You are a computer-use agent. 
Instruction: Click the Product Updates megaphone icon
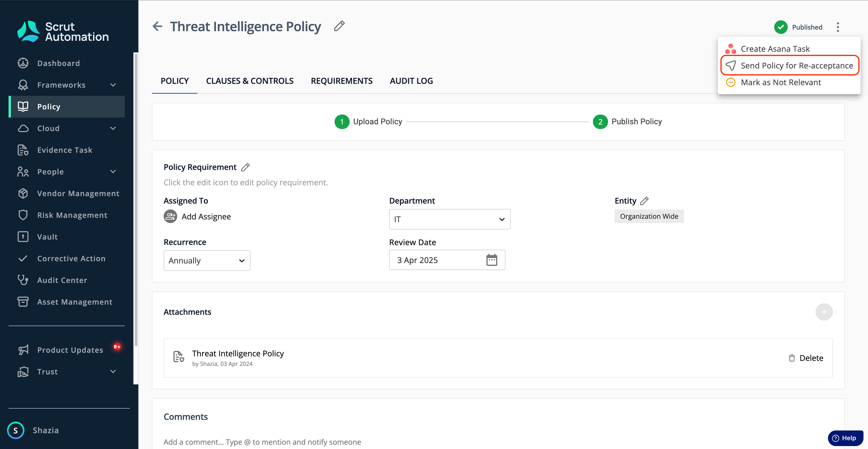click(x=23, y=350)
